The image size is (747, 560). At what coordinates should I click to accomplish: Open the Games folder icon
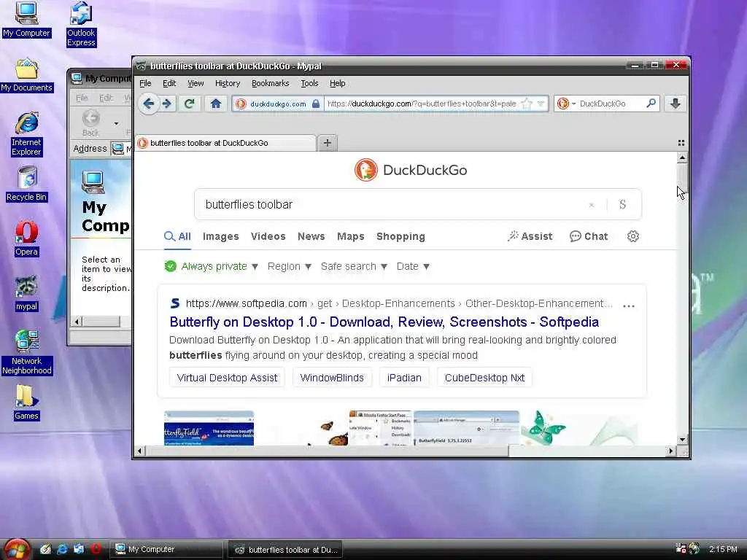pyautogui.click(x=26, y=402)
